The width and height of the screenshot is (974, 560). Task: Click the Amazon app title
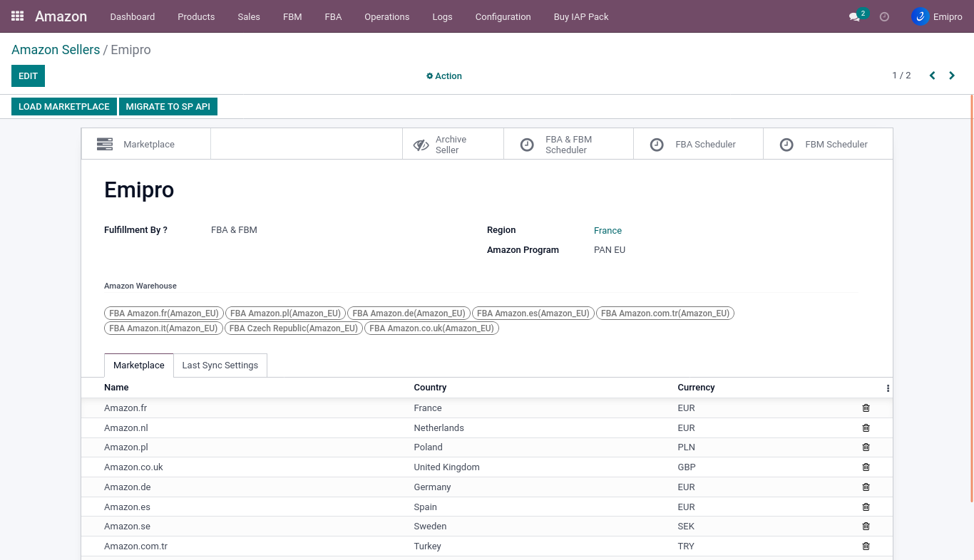61,16
